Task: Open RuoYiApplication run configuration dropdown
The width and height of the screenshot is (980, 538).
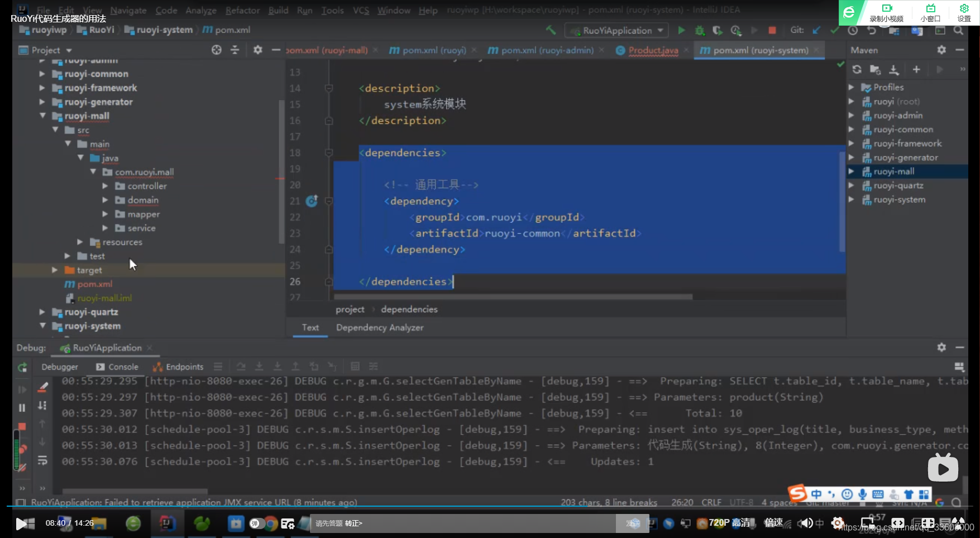Action: click(616, 30)
